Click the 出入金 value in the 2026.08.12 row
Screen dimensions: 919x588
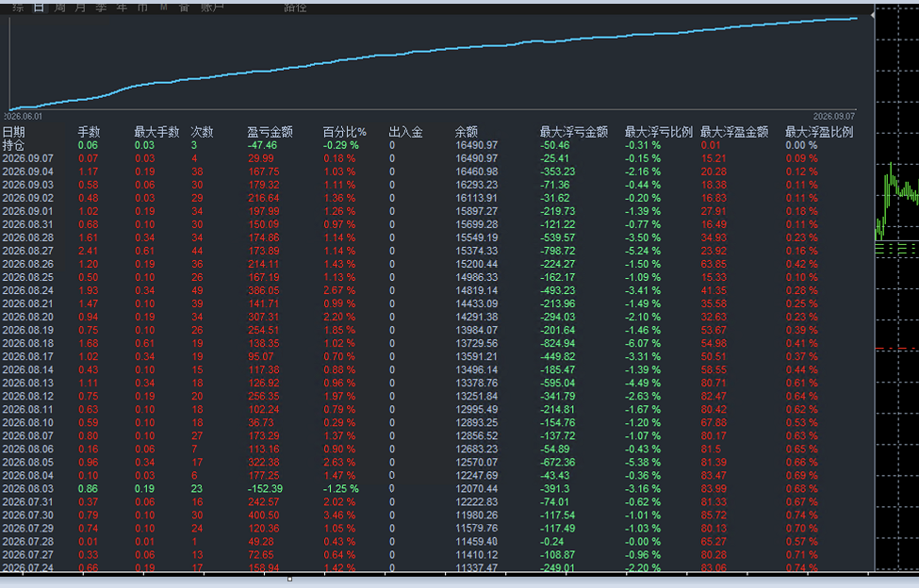392,396
